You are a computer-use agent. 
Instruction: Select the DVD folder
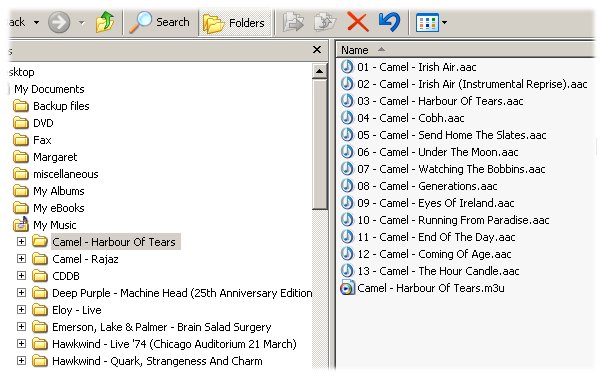click(x=43, y=123)
